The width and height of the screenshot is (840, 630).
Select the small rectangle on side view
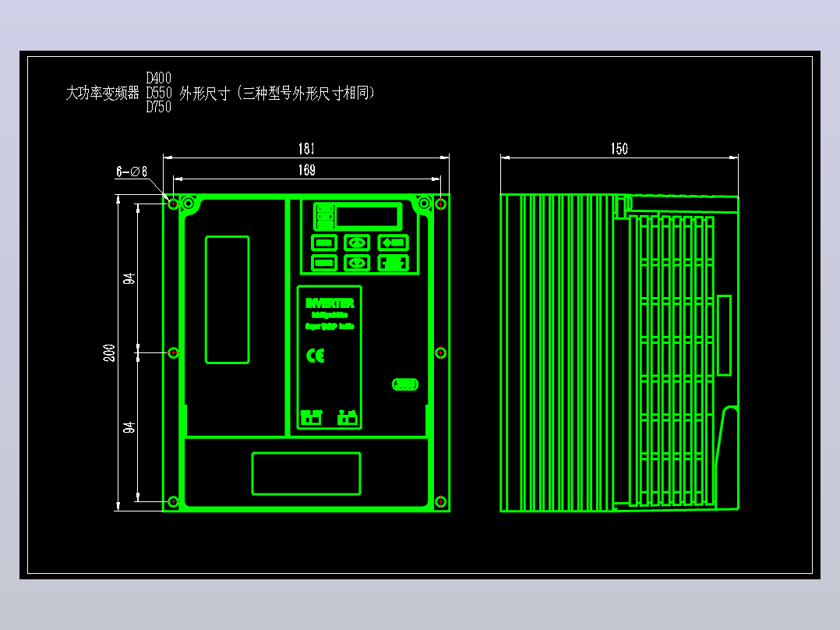[725, 335]
